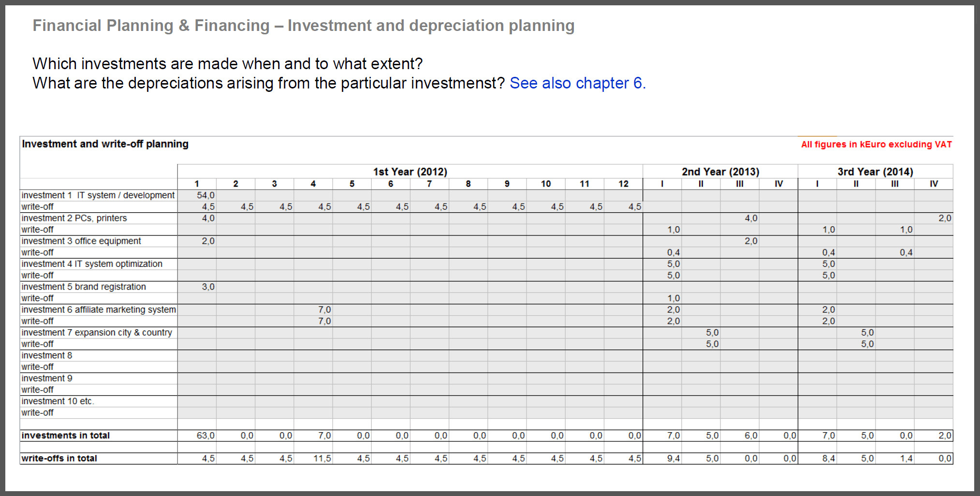980x496 pixels.
Task: Select the 54,0 investment cell
Action: 205,195
